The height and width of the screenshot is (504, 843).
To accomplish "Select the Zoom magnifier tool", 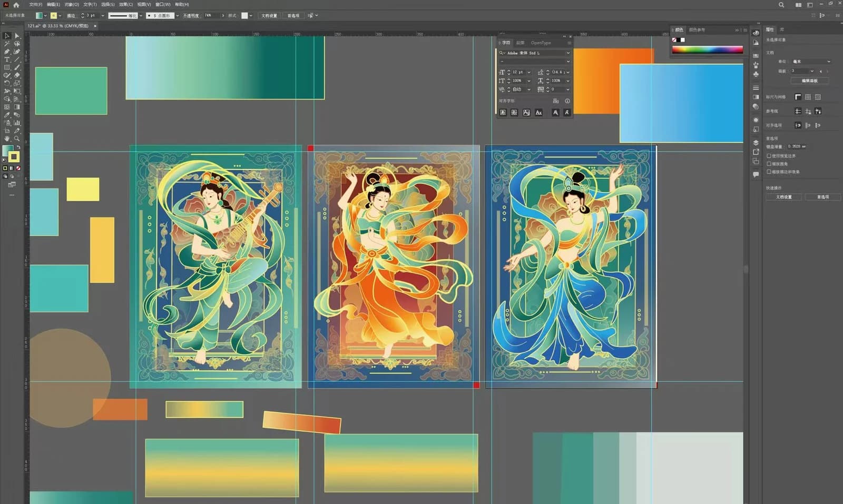I will pyautogui.click(x=17, y=139).
